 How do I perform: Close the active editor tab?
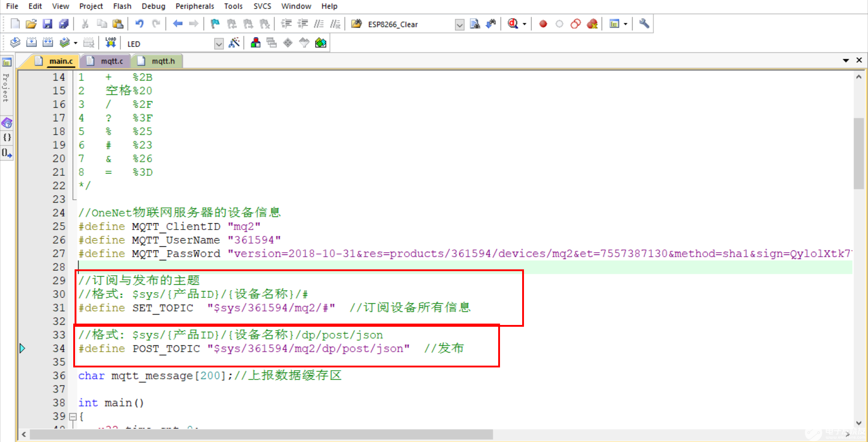[859, 60]
